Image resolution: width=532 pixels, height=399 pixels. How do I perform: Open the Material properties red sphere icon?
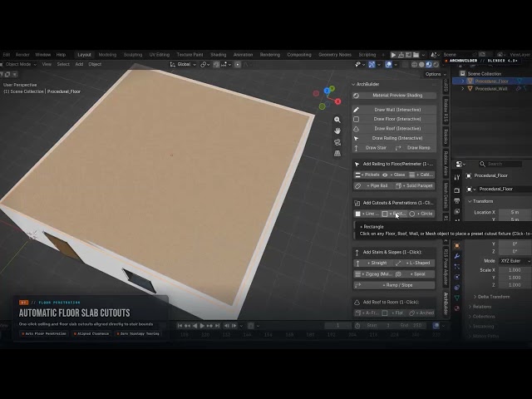pos(457,308)
